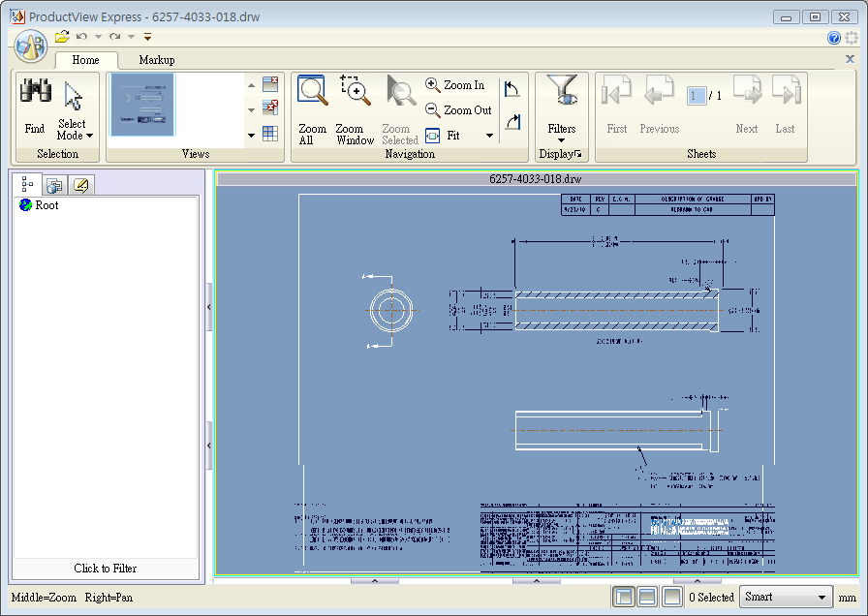The height and width of the screenshot is (616, 868).
Task: Select the Home ribbon tab
Action: pyautogui.click(x=85, y=60)
